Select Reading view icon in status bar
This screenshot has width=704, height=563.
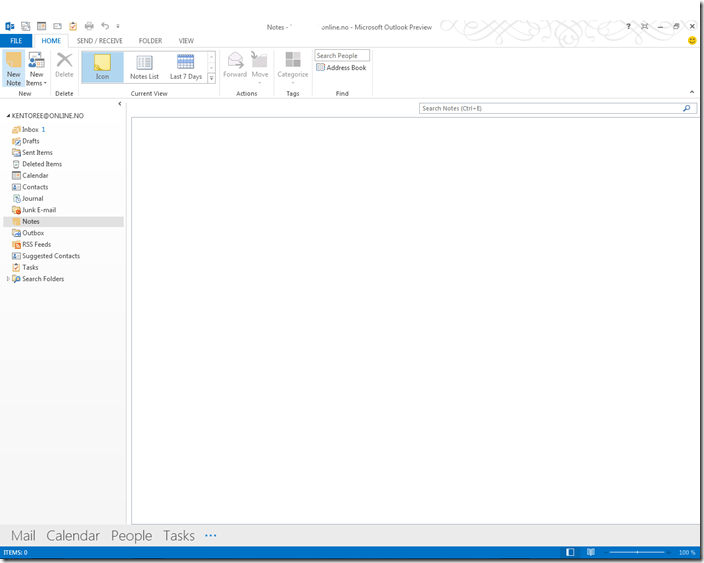point(591,552)
